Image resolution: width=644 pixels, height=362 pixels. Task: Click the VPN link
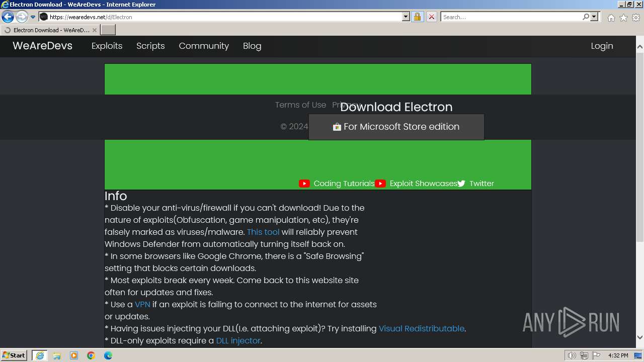(142, 304)
